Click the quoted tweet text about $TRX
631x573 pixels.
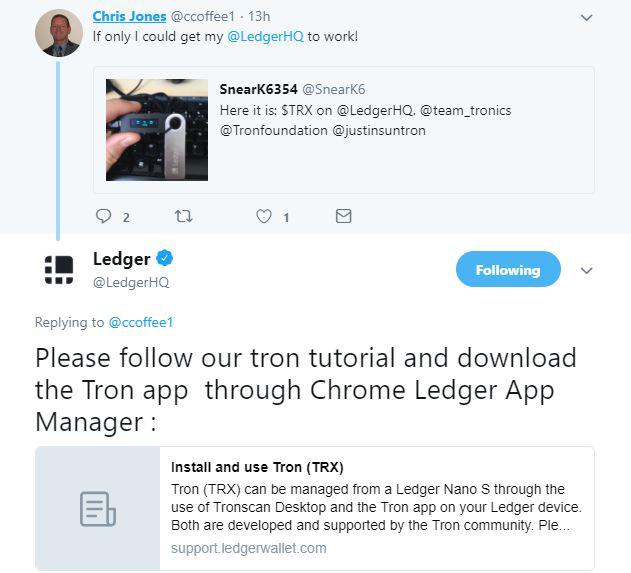click(365, 120)
